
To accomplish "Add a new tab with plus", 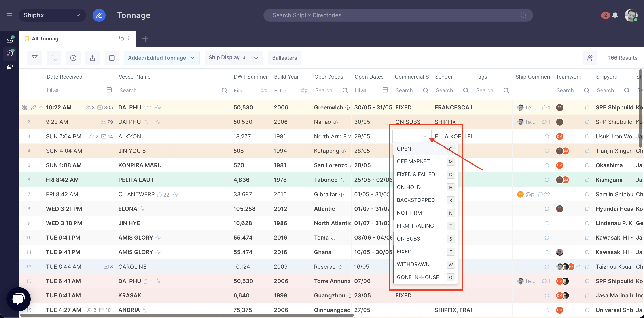I will click(145, 39).
